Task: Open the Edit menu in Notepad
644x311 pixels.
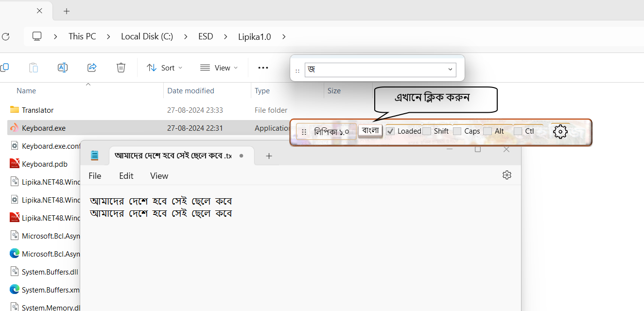Action: click(126, 176)
